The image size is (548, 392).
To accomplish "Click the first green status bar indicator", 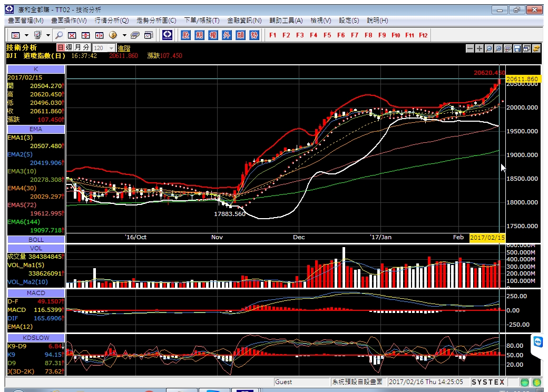I will point(525,382).
